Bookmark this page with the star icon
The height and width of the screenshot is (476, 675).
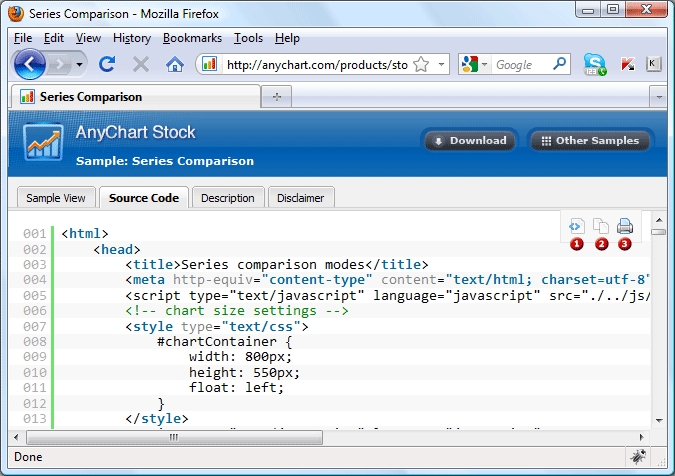click(421, 64)
